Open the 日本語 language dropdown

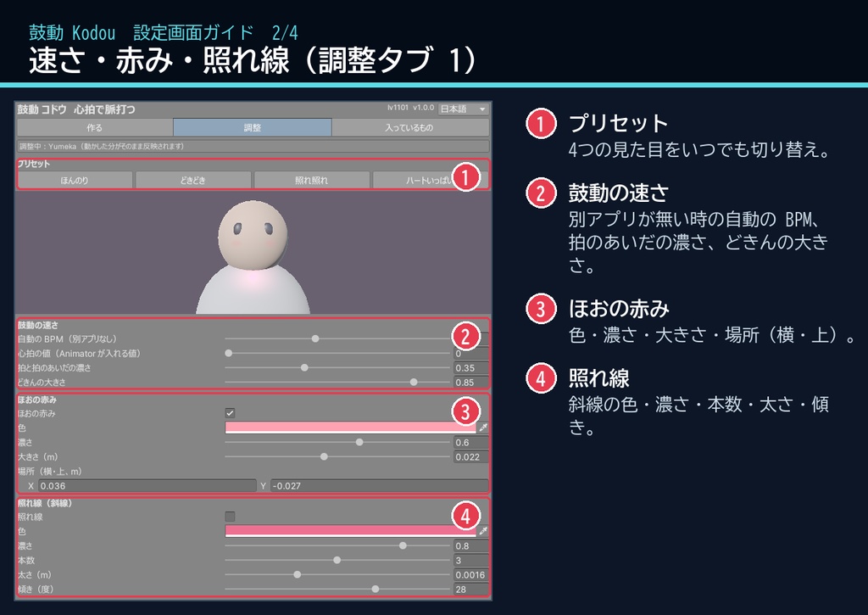click(464, 109)
